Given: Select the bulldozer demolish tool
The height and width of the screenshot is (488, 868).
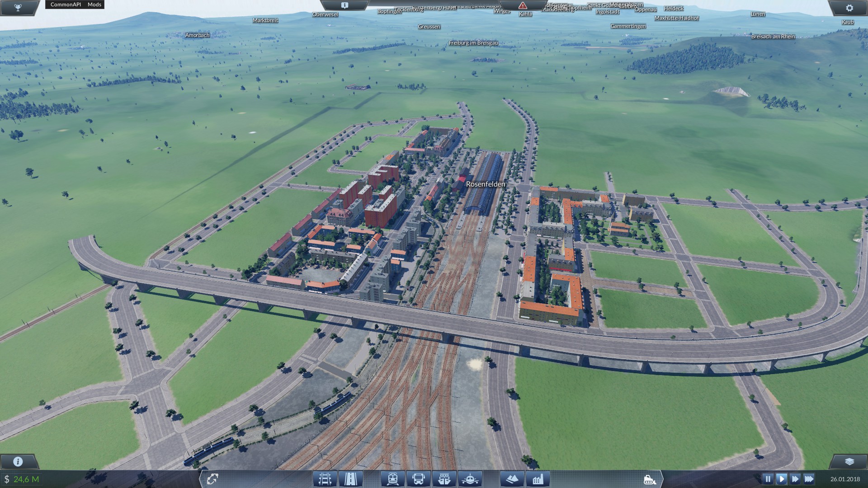Looking at the screenshot, I should click(x=650, y=479).
